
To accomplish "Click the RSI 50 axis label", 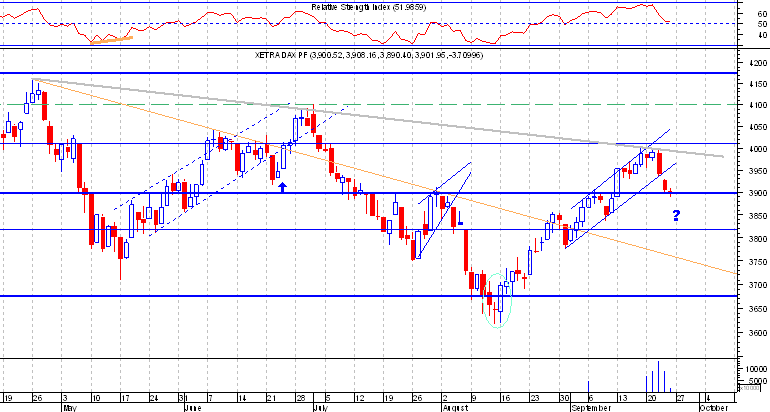I will point(763,24).
